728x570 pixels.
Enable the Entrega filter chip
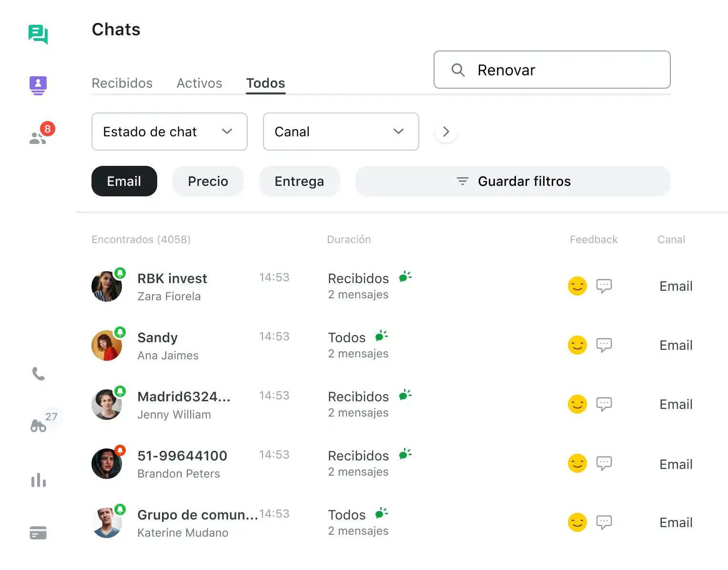coord(299,181)
